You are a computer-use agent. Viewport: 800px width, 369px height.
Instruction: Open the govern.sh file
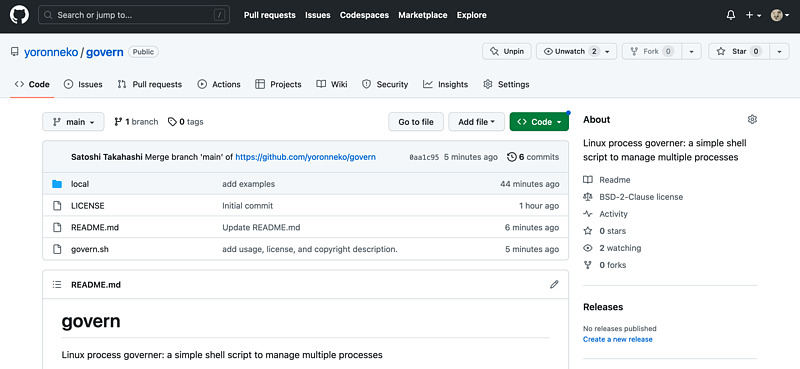pos(90,249)
